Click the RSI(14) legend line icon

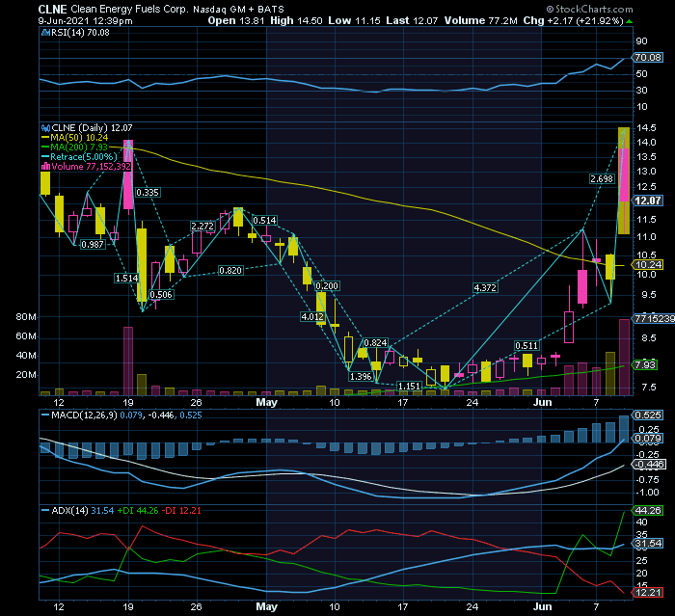(x=45, y=32)
